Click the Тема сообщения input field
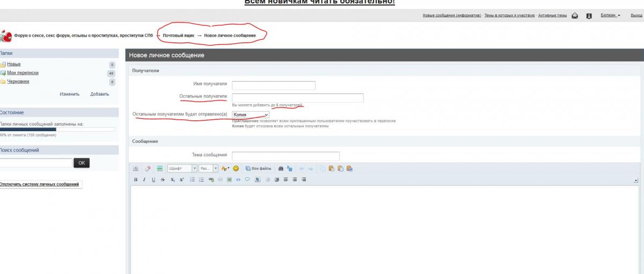 tap(286, 156)
